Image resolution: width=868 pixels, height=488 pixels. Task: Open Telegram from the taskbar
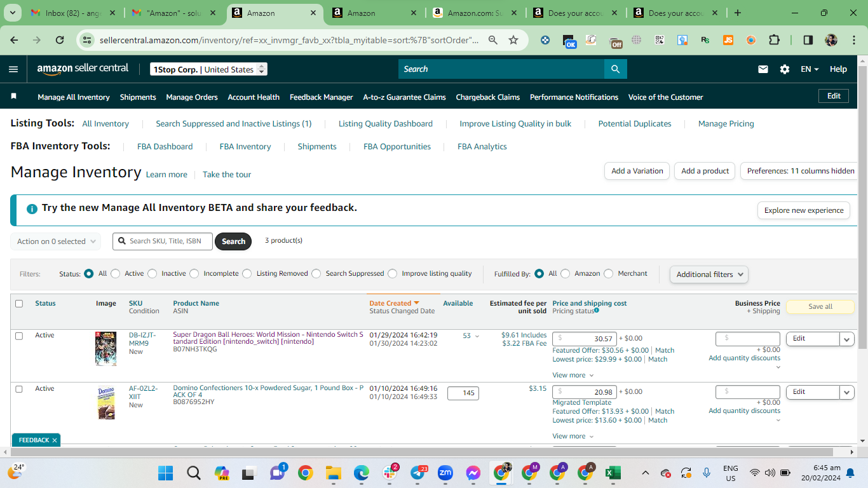click(417, 473)
